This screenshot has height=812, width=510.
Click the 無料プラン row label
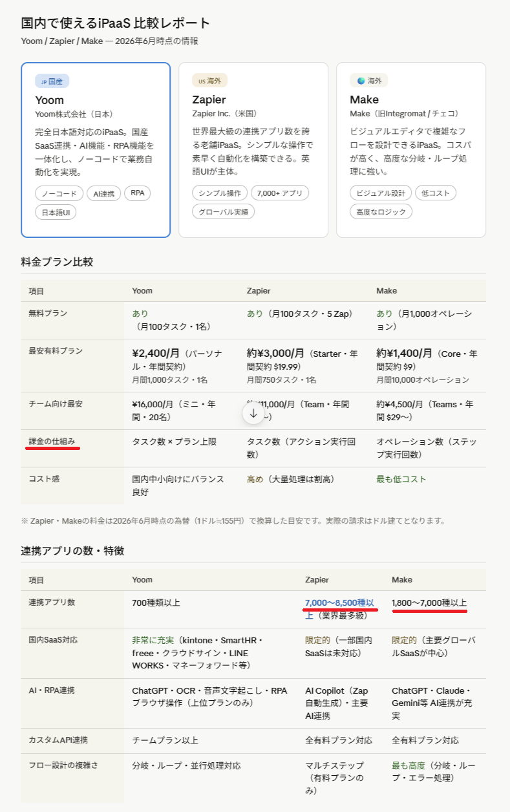click(x=48, y=314)
